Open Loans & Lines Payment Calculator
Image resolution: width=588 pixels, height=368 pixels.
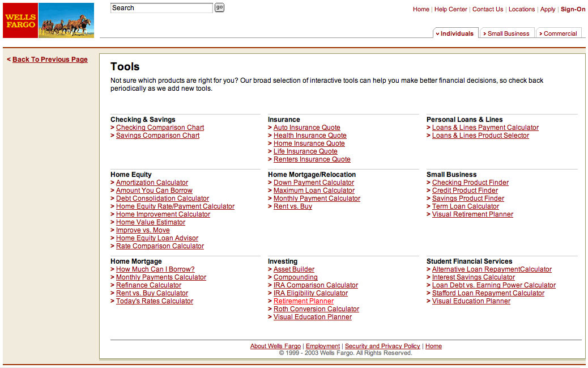(x=485, y=128)
